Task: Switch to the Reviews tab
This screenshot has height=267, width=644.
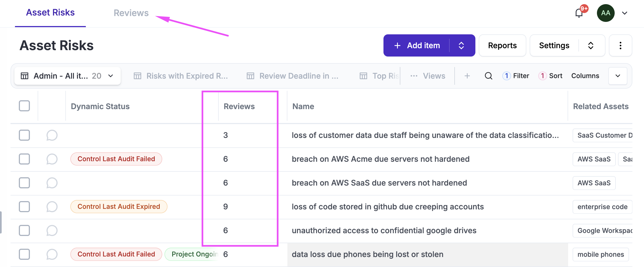Action: [131, 13]
